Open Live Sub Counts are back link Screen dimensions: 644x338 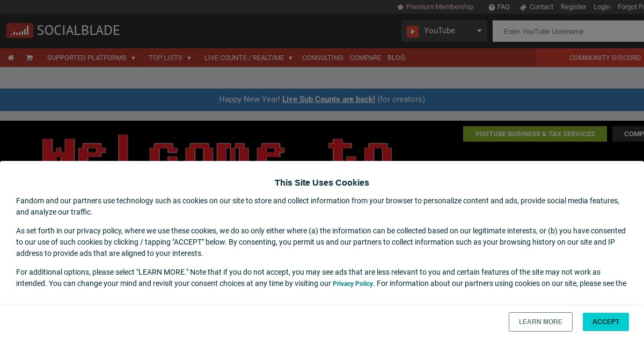coord(328,99)
